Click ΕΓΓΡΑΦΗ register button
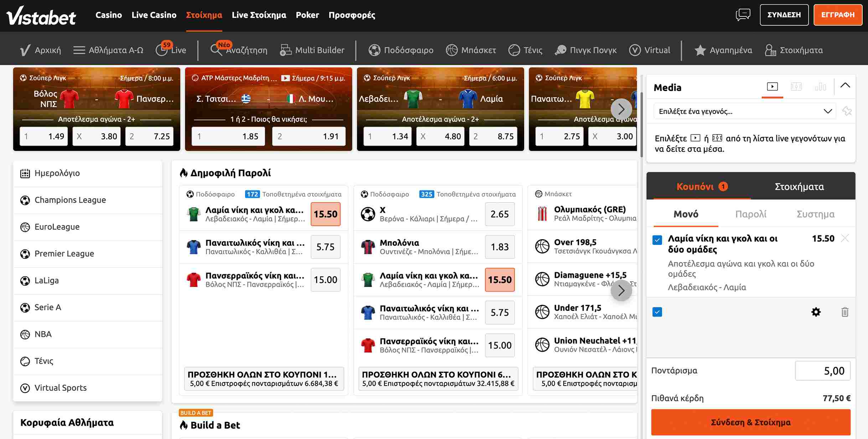Image resolution: width=868 pixels, height=439 pixels. 838,15
